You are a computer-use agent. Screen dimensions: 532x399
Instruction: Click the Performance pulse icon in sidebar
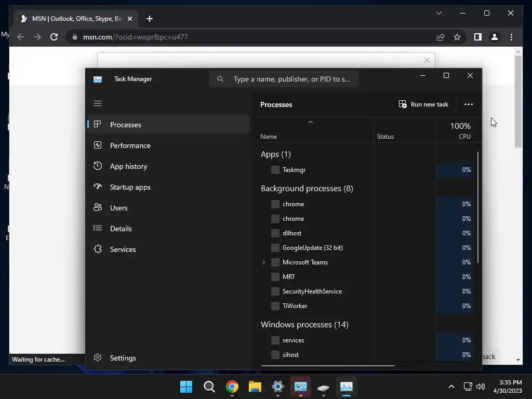click(x=97, y=145)
